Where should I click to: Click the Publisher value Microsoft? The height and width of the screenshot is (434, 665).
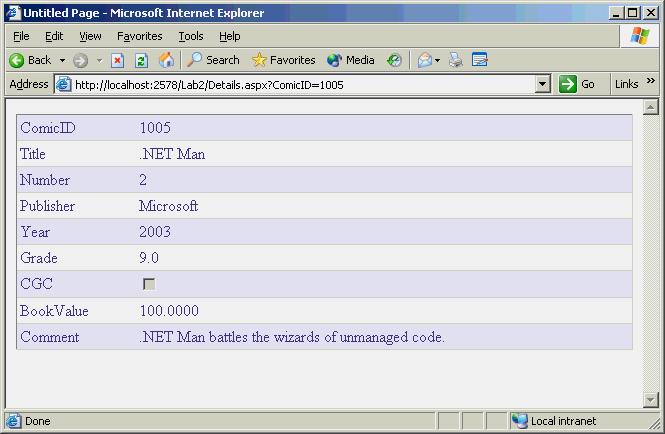coord(168,206)
